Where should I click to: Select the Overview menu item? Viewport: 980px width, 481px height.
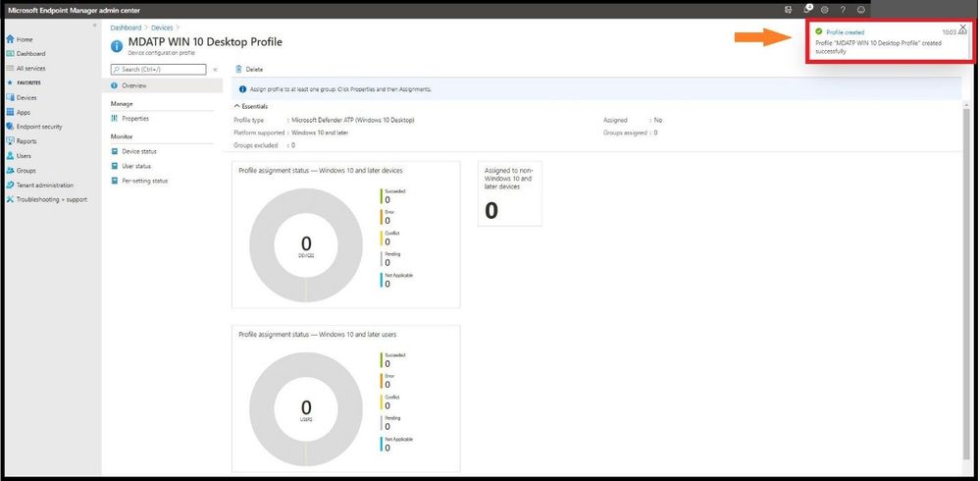tap(162, 85)
